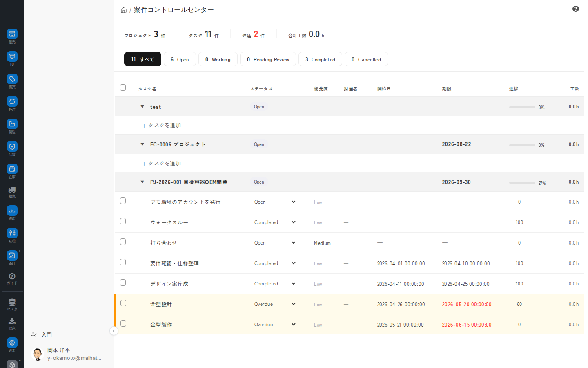
Task: Go to home via the house icon
Action: tap(124, 10)
